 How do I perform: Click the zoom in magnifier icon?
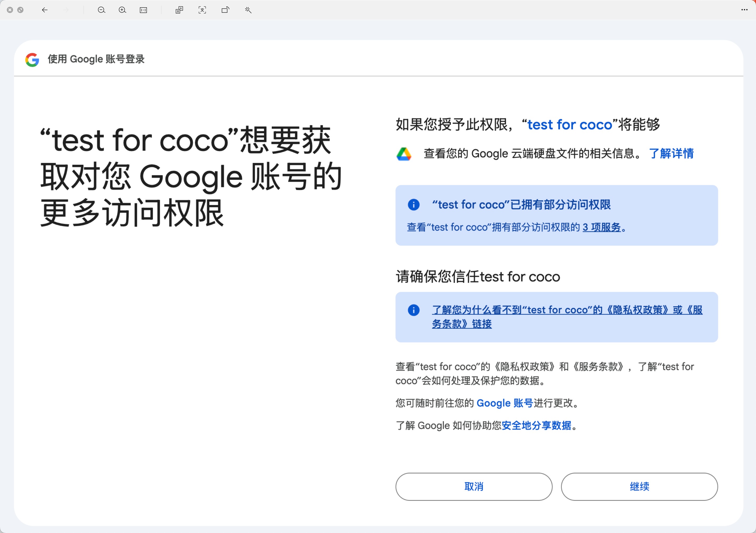tap(123, 10)
